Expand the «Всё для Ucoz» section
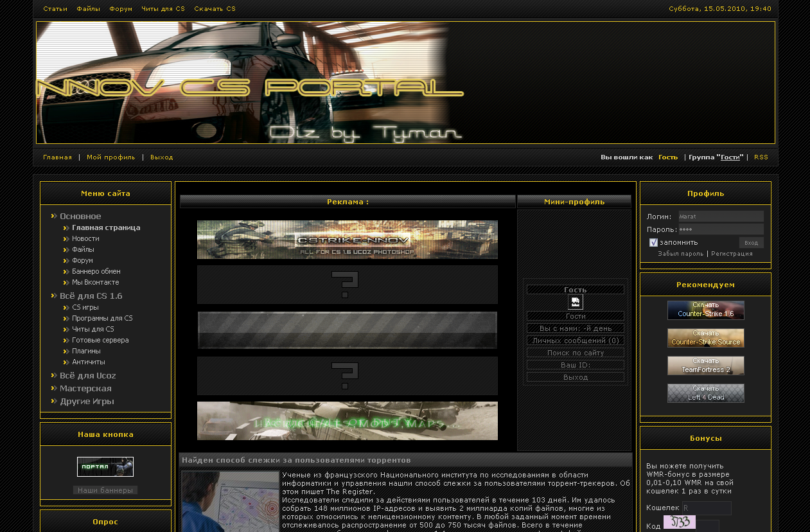Screen dimensions: 810x532 [x=88, y=376]
